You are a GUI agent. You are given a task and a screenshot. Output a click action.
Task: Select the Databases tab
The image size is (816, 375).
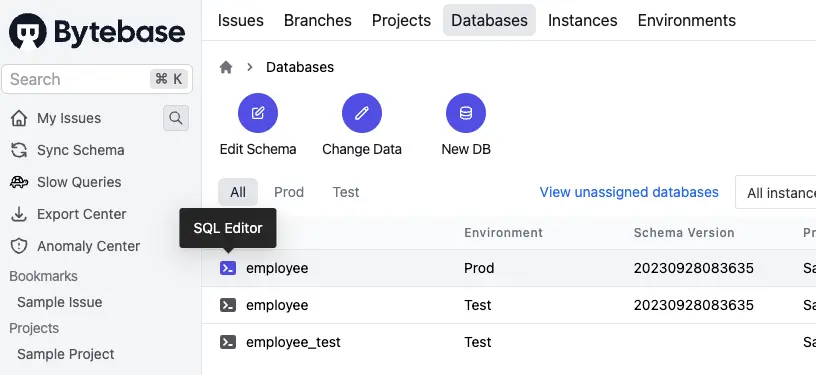pyautogui.click(x=489, y=20)
